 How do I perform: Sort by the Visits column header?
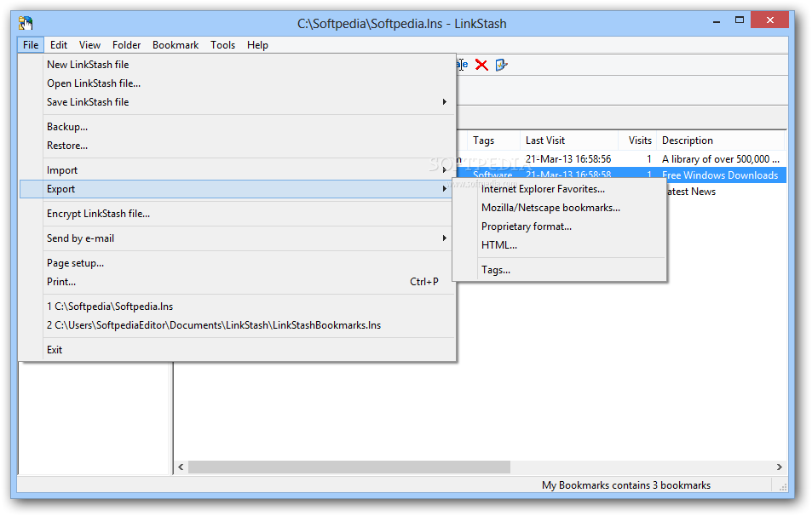point(637,140)
